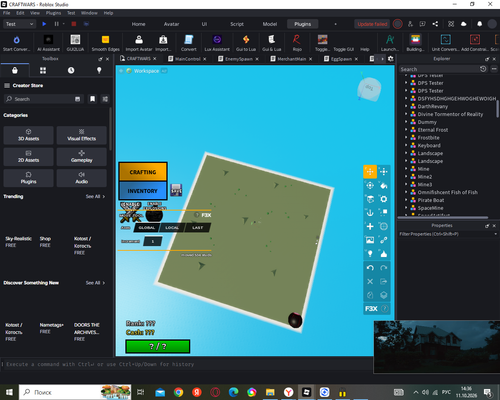Toggle the GLOBAL axis option
This screenshot has height=400, width=500.
pyautogui.click(x=147, y=228)
